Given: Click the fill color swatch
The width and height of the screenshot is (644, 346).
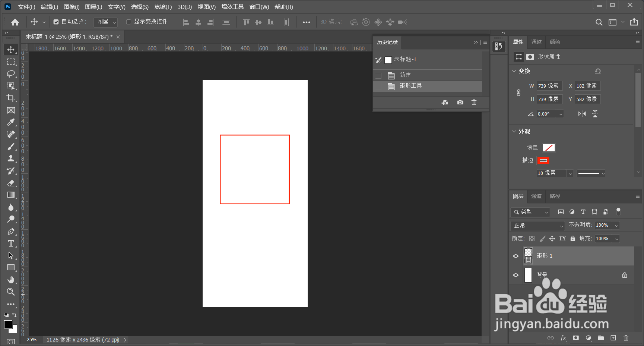Looking at the screenshot, I should pos(549,148).
